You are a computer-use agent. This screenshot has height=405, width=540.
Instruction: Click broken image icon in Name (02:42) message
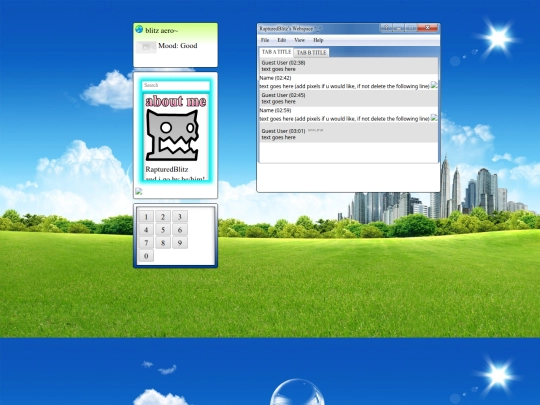click(x=434, y=85)
